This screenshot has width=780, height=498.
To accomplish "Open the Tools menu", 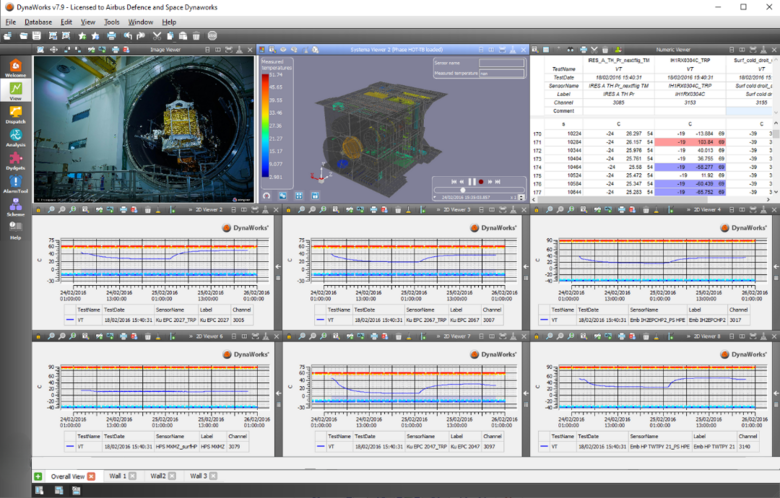I will 112,22.
